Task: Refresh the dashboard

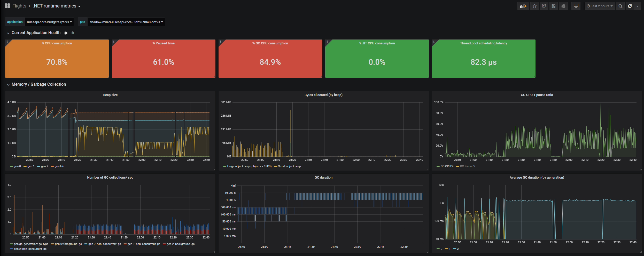Action: pos(630,6)
